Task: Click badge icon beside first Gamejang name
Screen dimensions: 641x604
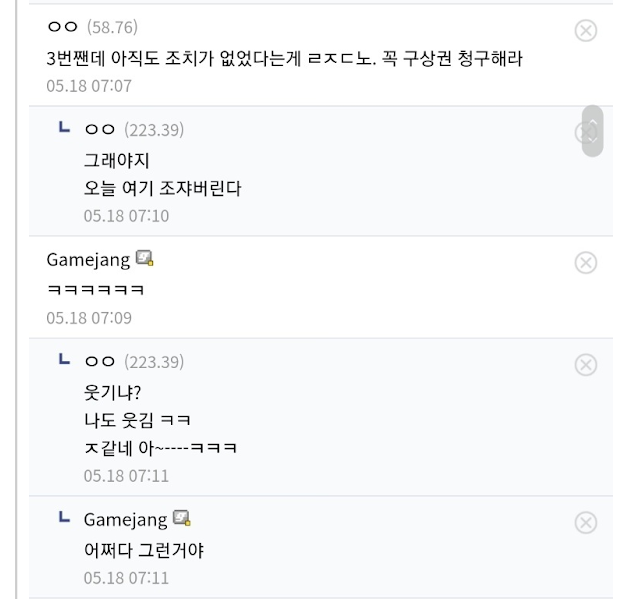Action: 145,259
